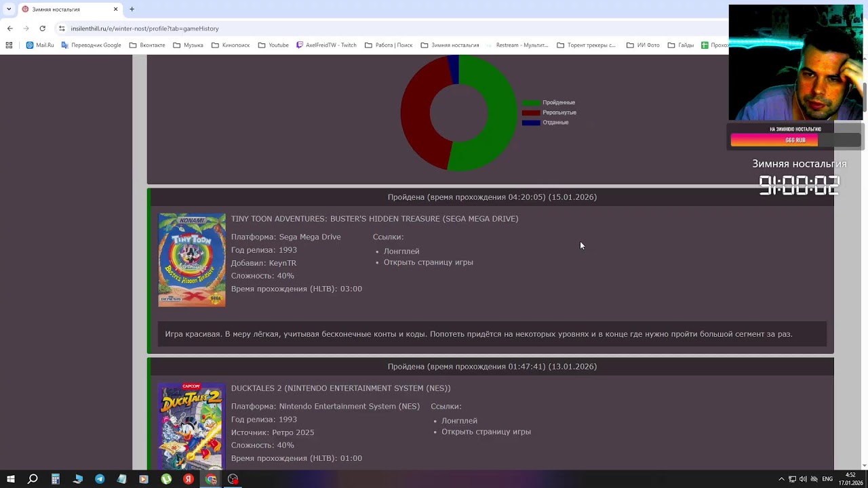Click the Пройдена 04:20:05 header bar
Viewport: 868px width, 488px height.
(x=492, y=197)
